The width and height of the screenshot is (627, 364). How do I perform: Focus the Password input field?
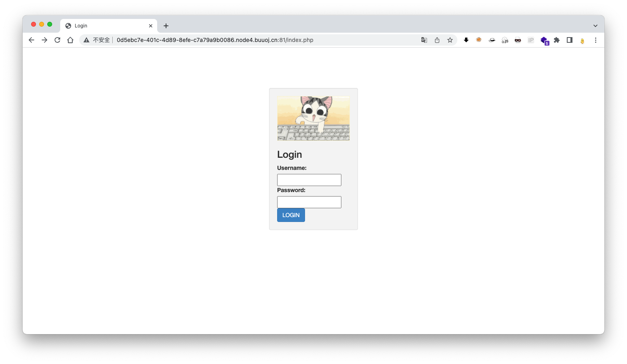[x=309, y=202]
